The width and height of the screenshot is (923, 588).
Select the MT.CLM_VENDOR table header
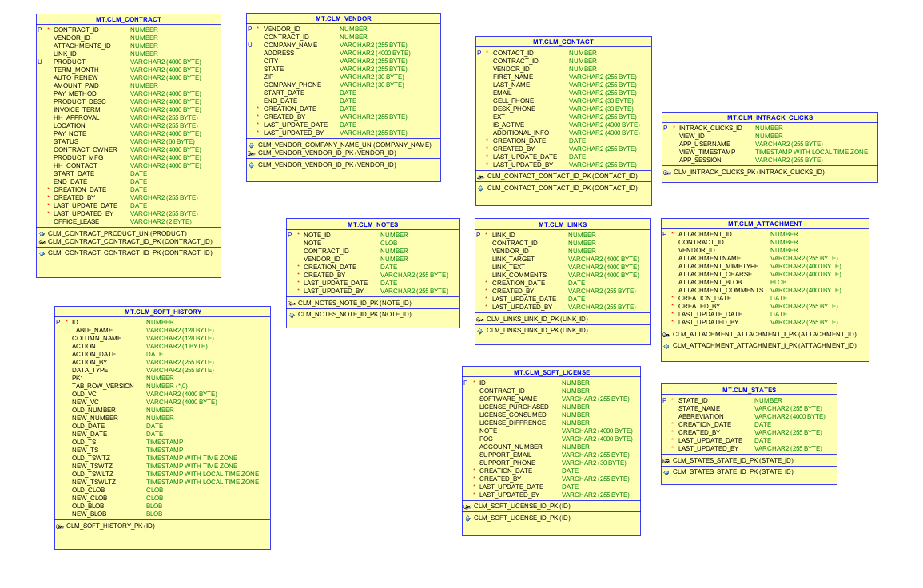(x=343, y=19)
